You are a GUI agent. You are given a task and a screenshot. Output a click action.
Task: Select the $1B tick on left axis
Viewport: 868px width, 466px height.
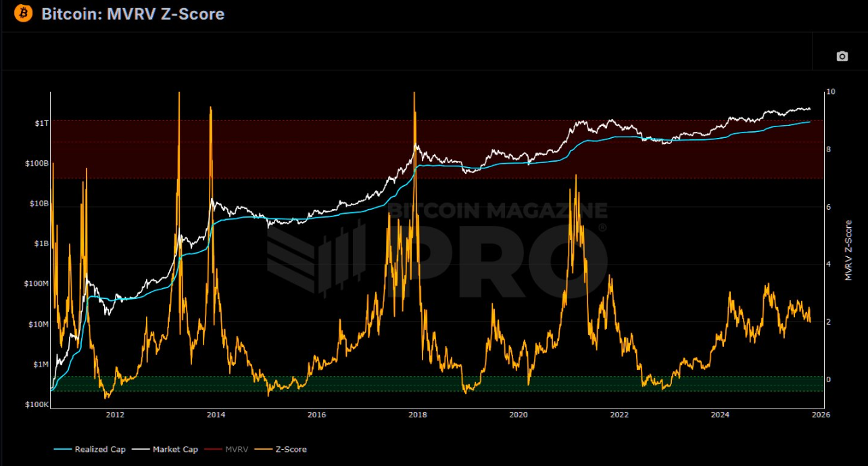click(41, 243)
